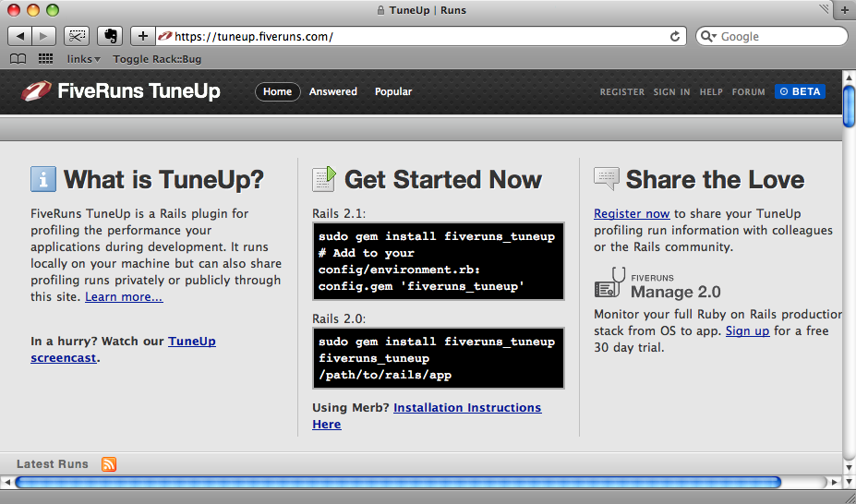The width and height of the screenshot is (856, 504).
Task: Click the vertical scrollbar up arrow
Action: pos(849,76)
